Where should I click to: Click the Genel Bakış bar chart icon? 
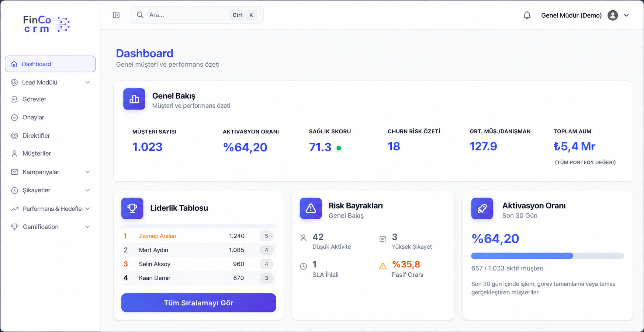tap(134, 99)
